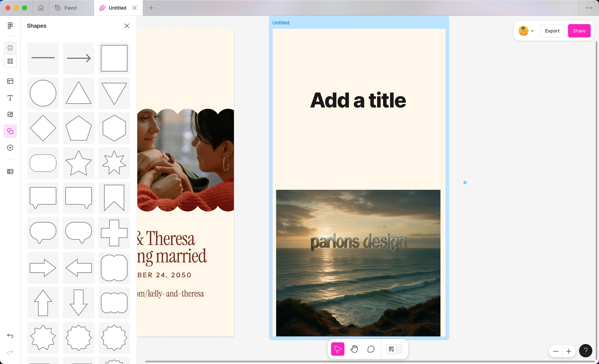599x364 pixels.
Task: Toggle the design mode switch in toolbar
Action: click(395, 349)
